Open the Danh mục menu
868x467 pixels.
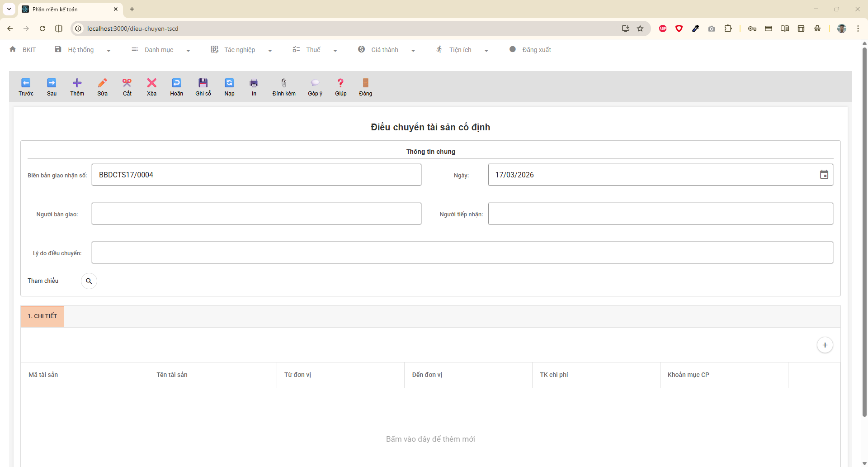tap(160, 50)
